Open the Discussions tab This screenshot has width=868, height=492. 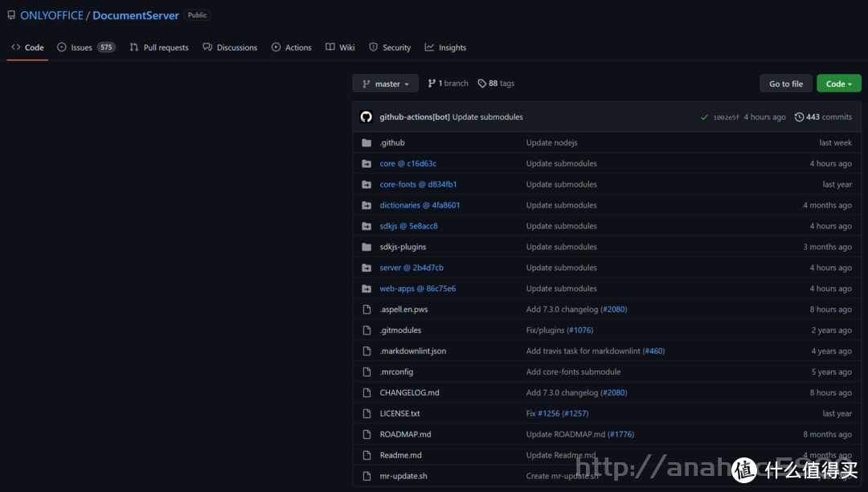(230, 47)
